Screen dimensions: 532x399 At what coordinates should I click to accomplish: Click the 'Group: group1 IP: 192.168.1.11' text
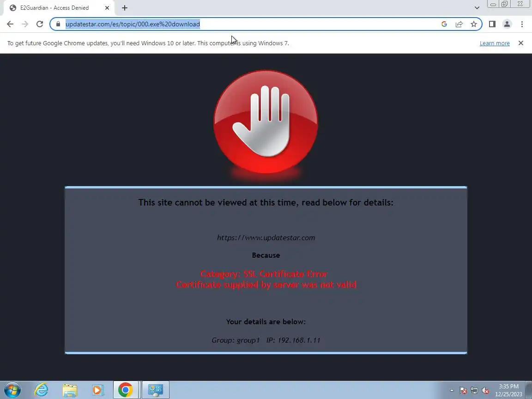266,340
